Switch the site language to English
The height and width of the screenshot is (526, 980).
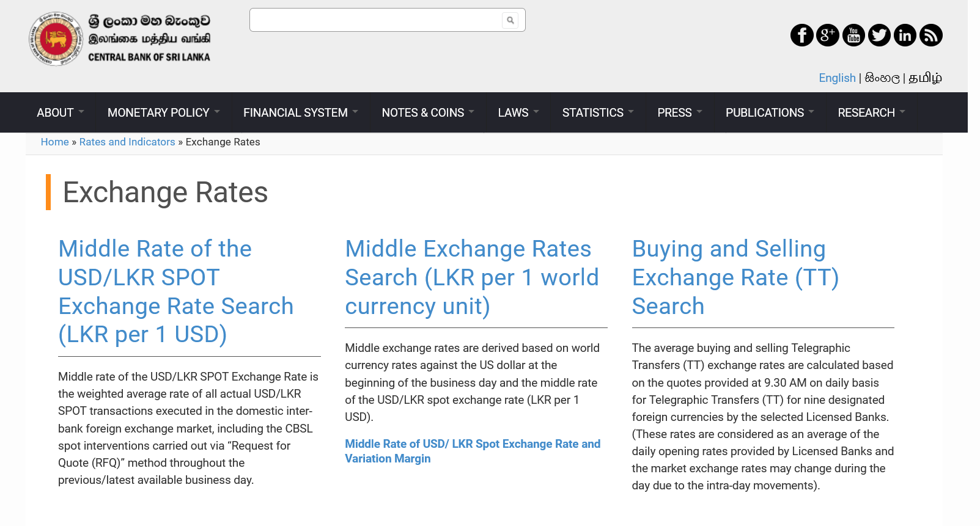(x=837, y=78)
